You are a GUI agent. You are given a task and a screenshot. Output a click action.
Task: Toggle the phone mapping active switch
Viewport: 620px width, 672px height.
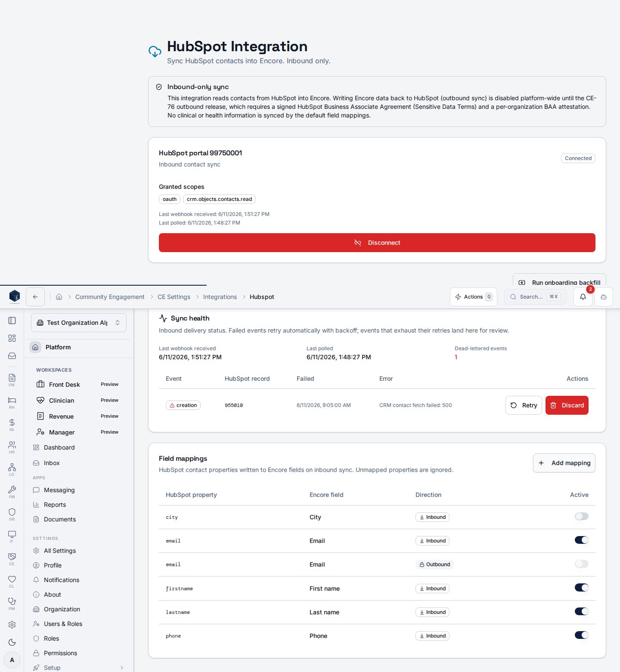point(581,635)
